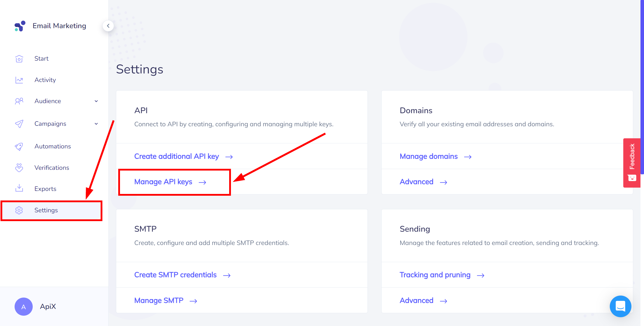Image resolution: width=644 pixels, height=326 pixels.
Task: Click the Campaigns icon in sidebar
Action: [x=19, y=124]
